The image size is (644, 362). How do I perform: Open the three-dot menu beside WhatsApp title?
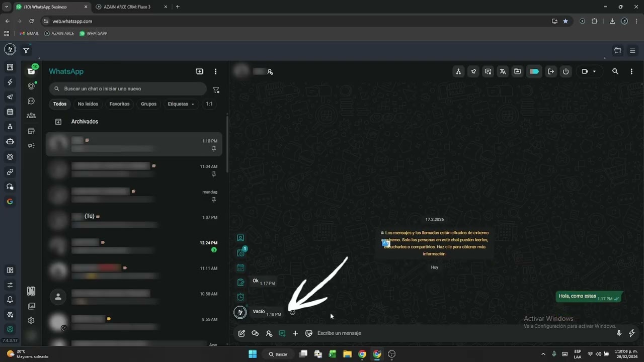click(x=215, y=71)
